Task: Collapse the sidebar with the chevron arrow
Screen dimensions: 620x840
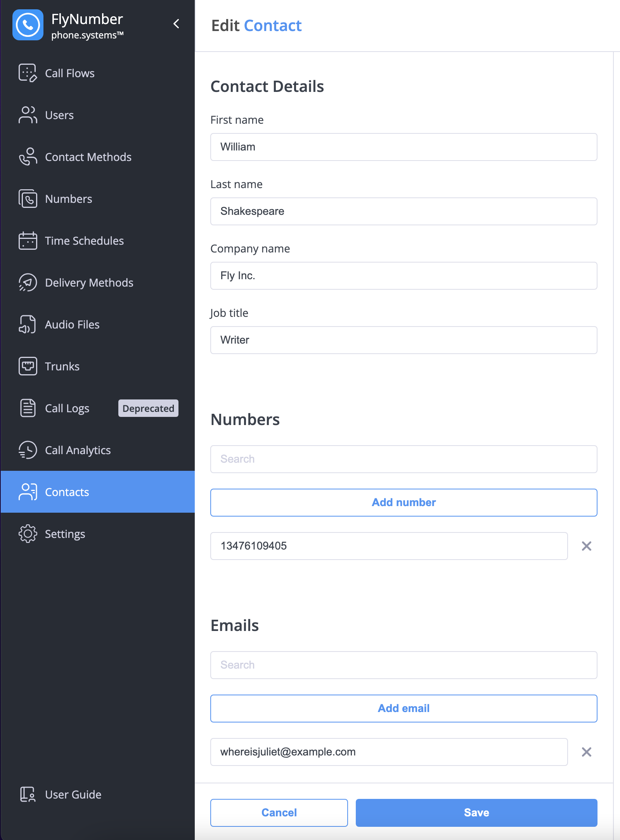Action: click(x=176, y=24)
